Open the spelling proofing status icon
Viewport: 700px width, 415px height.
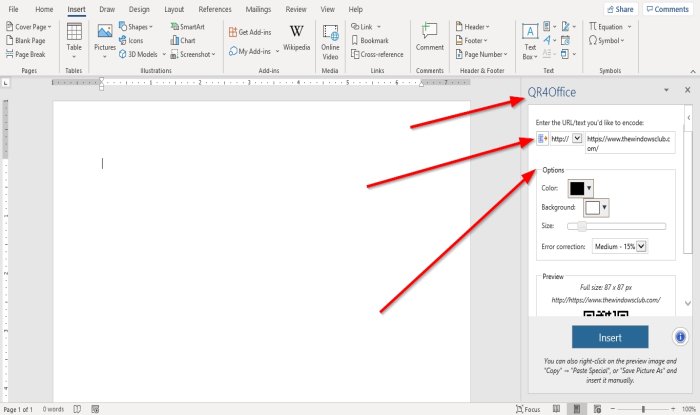click(x=77, y=409)
